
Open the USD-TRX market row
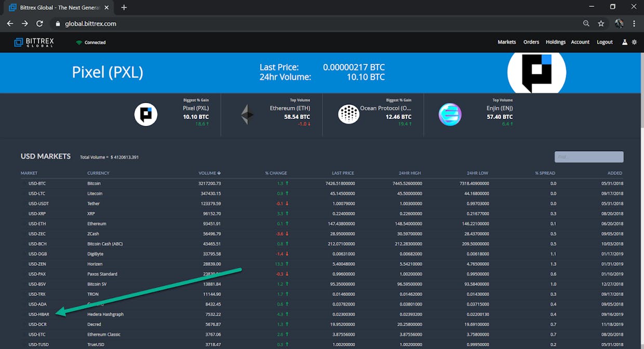tap(321, 294)
